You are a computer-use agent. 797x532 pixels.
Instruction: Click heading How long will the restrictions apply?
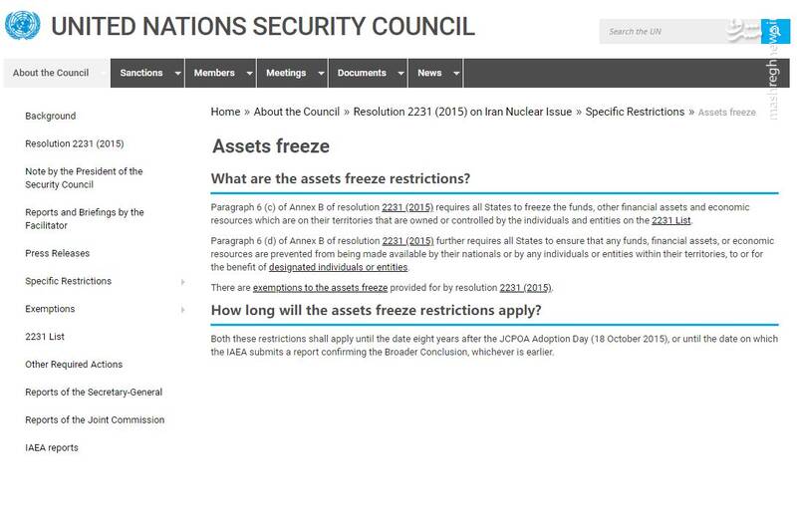pyautogui.click(x=377, y=310)
